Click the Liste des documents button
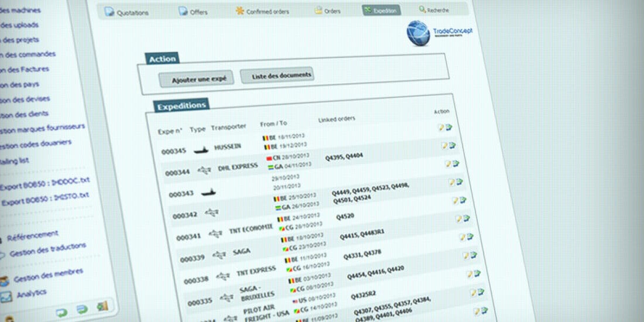 pyautogui.click(x=278, y=75)
